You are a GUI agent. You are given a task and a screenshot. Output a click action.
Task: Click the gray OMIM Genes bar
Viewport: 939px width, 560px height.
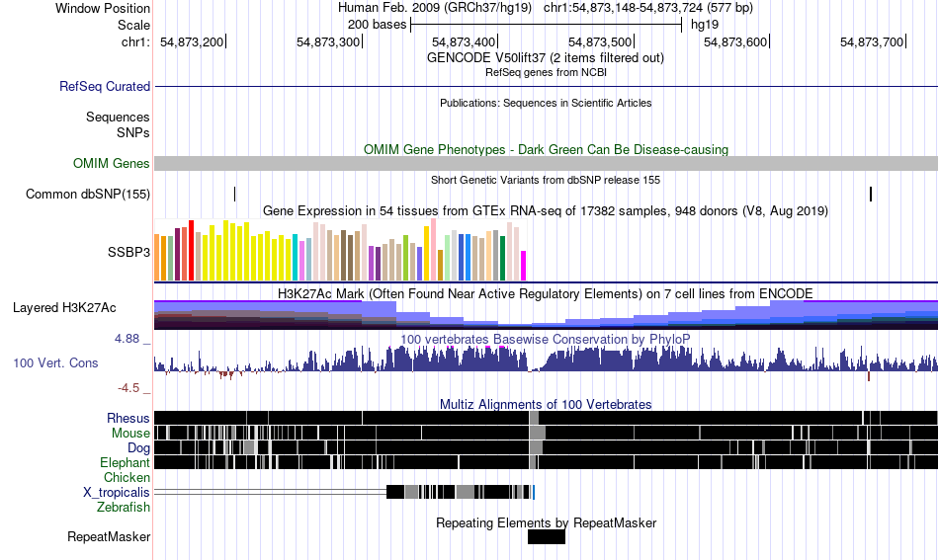(x=547, y=163)
